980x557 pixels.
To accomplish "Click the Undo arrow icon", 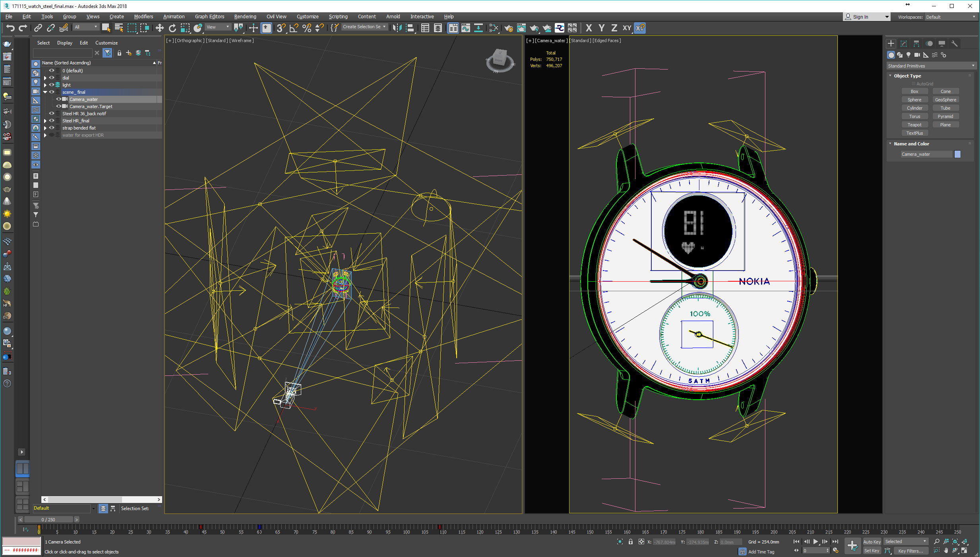I will coord(10,28).
